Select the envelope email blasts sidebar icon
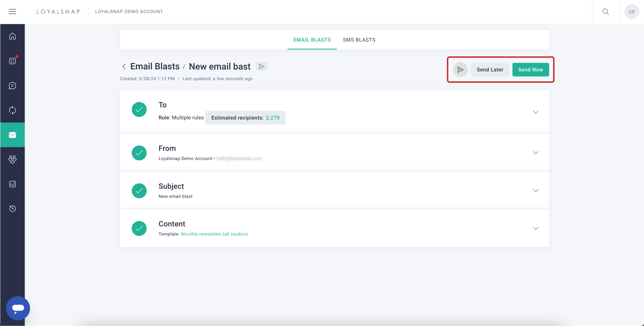The image size is (644, 326). pos(12,135)
